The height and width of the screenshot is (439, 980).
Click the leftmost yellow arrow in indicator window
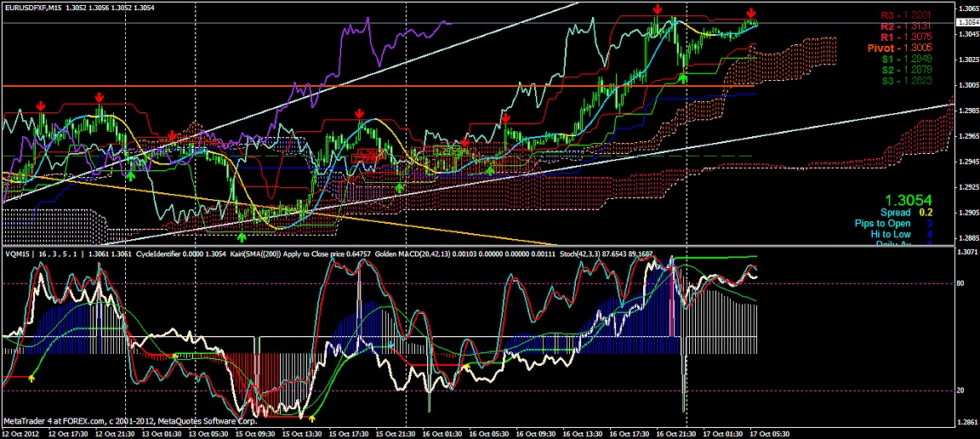[x=32, y=376]
